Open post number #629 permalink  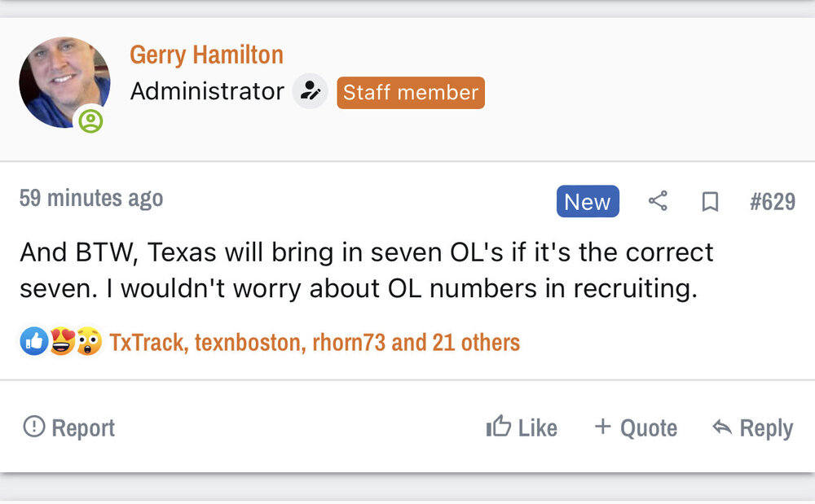772,202
